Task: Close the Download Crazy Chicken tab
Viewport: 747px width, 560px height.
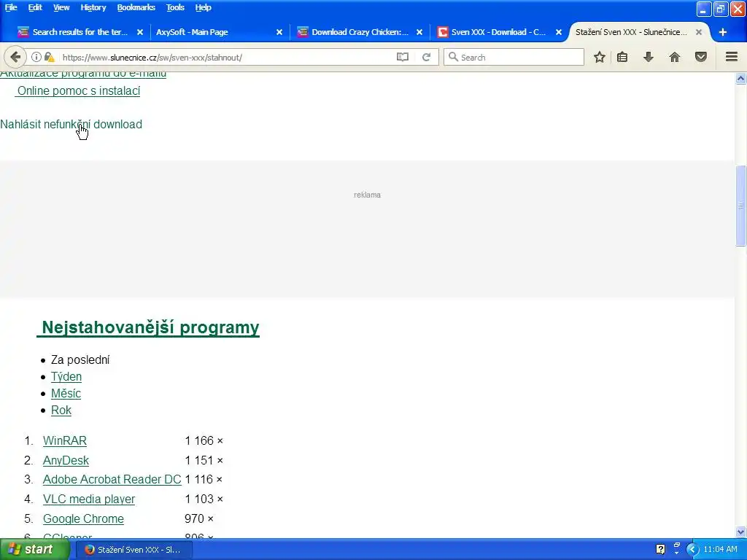Action: click(419, 32)
